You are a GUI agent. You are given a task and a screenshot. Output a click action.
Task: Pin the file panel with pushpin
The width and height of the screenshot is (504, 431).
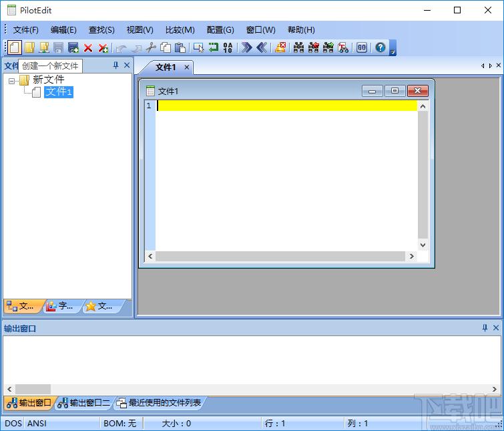coord(115,65)
